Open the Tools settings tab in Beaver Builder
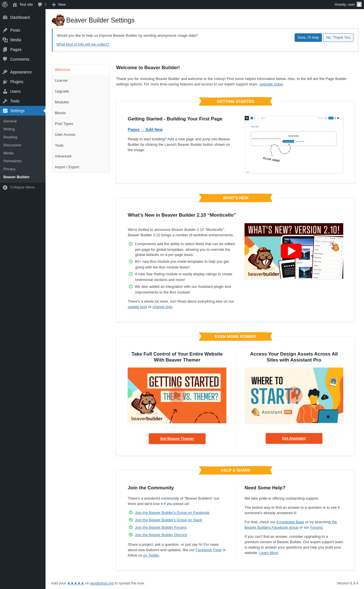Screen dimensions: 364x589 pos(81,145)
